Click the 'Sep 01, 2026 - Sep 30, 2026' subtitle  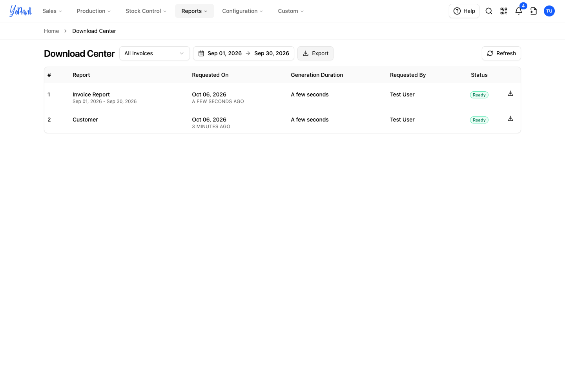click(105, 102)
